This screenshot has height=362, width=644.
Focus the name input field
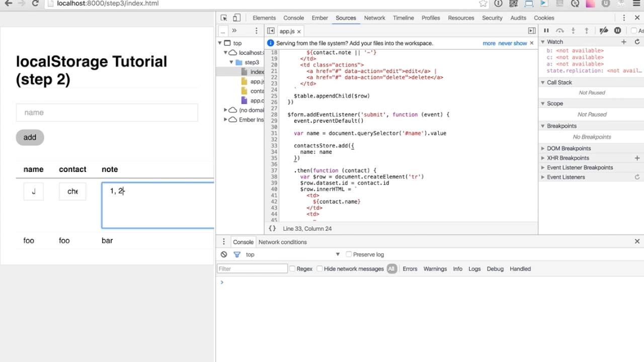pos(107,113)
